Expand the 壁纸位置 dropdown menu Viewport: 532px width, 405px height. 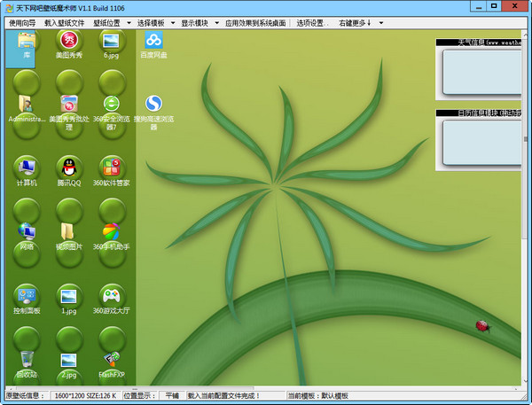pyautogui.click(x=112, y=22)
